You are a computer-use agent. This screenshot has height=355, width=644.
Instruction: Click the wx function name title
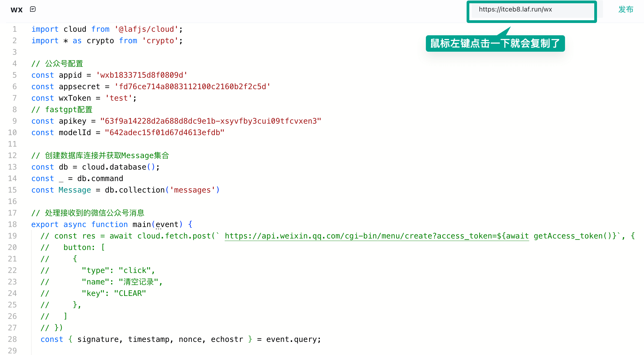pos(16,10)
